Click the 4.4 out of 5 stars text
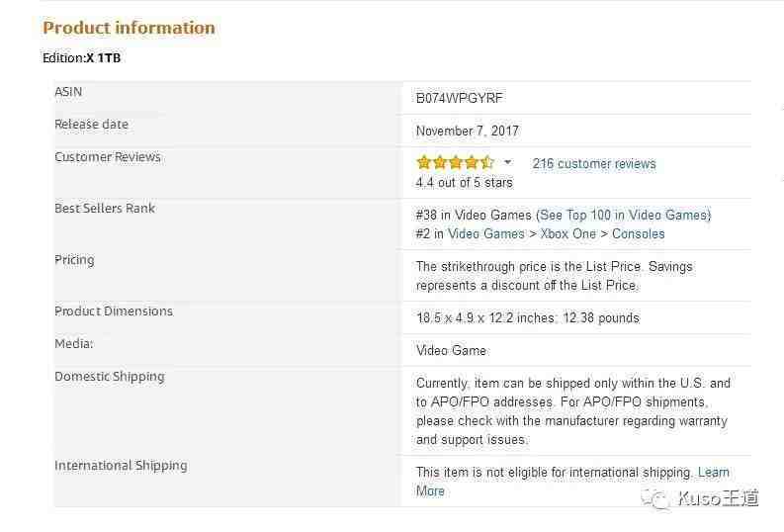Image resolution: width=784 pixels, height=532 pixels. [465, 183]
